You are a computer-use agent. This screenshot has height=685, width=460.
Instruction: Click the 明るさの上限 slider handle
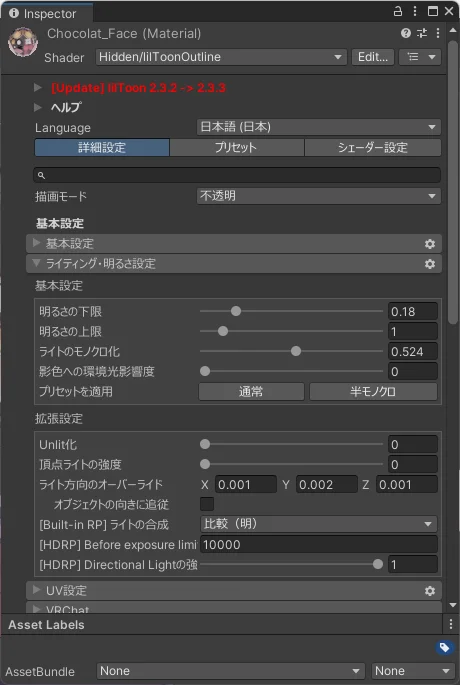223,332
